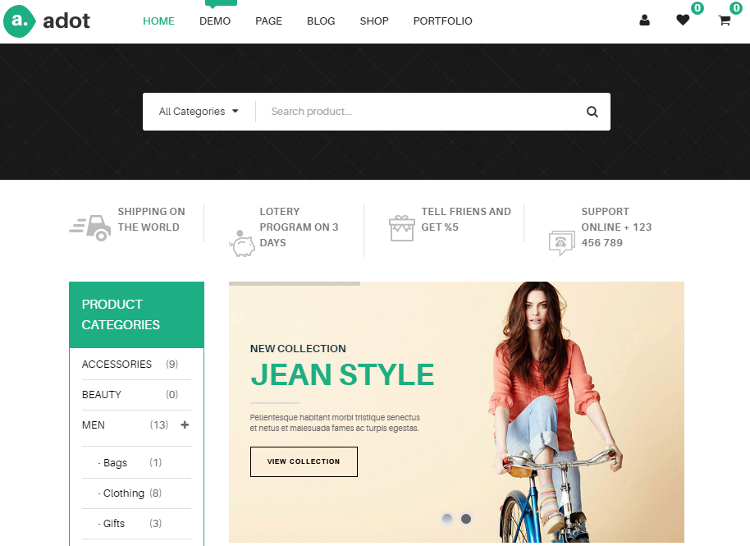Click the VIEW COLLECTION button
Image resolution: width=750 pixels, height=546 pixels.
coord(304,462)
